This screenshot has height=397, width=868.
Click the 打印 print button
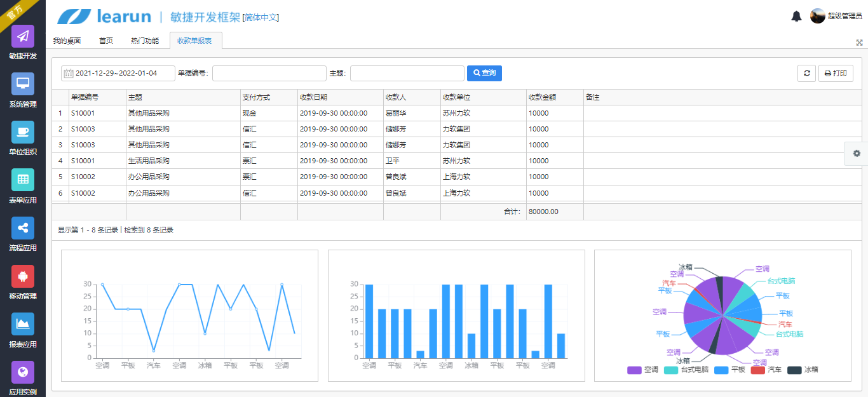[836, 72]
